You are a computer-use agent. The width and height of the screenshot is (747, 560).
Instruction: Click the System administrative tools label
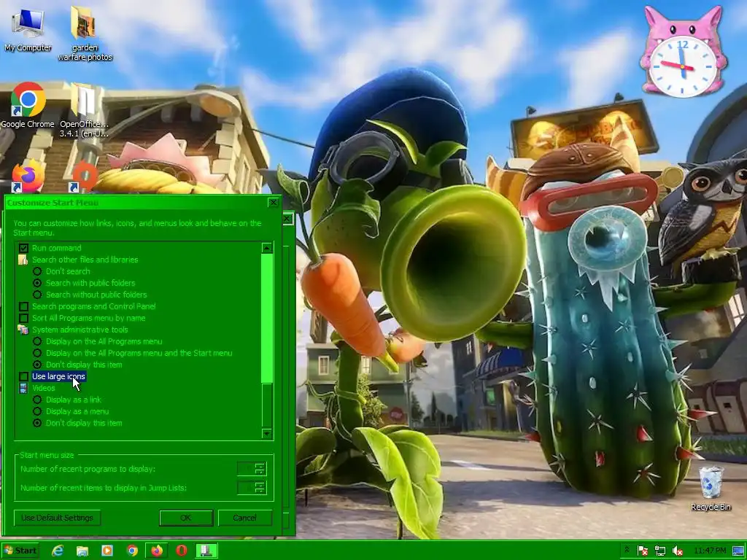coord(80,330)
